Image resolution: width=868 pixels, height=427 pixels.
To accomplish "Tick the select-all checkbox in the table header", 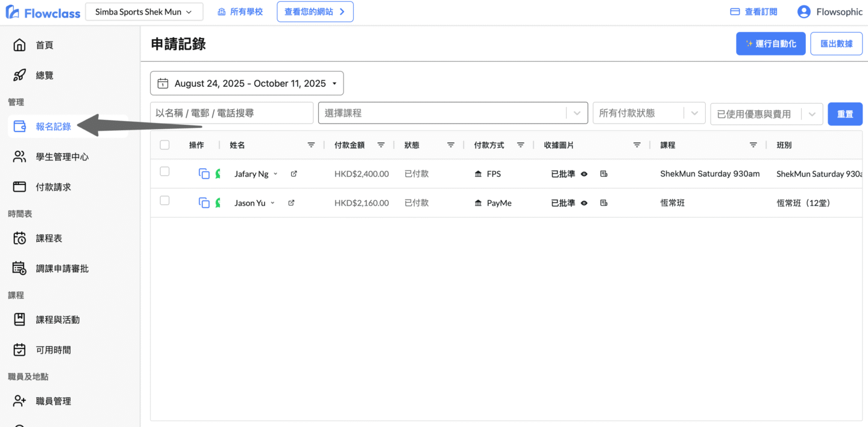I will coord(165,145).
